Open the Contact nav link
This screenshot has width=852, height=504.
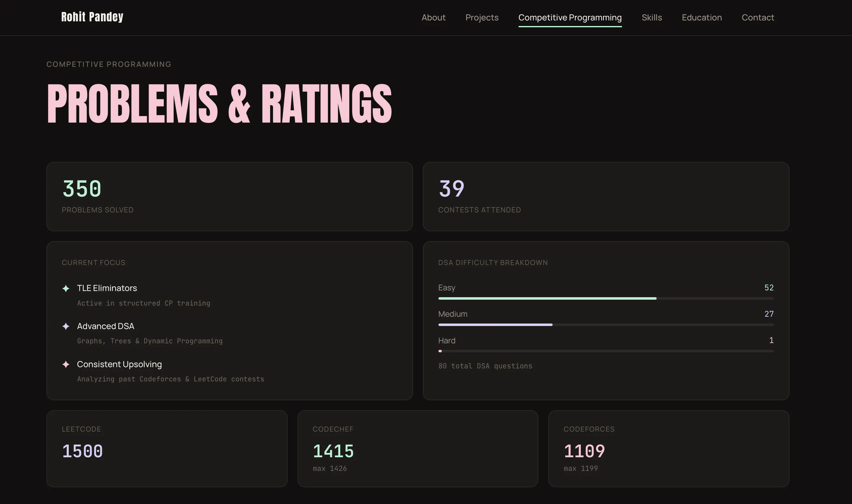[x=758, y=17]
